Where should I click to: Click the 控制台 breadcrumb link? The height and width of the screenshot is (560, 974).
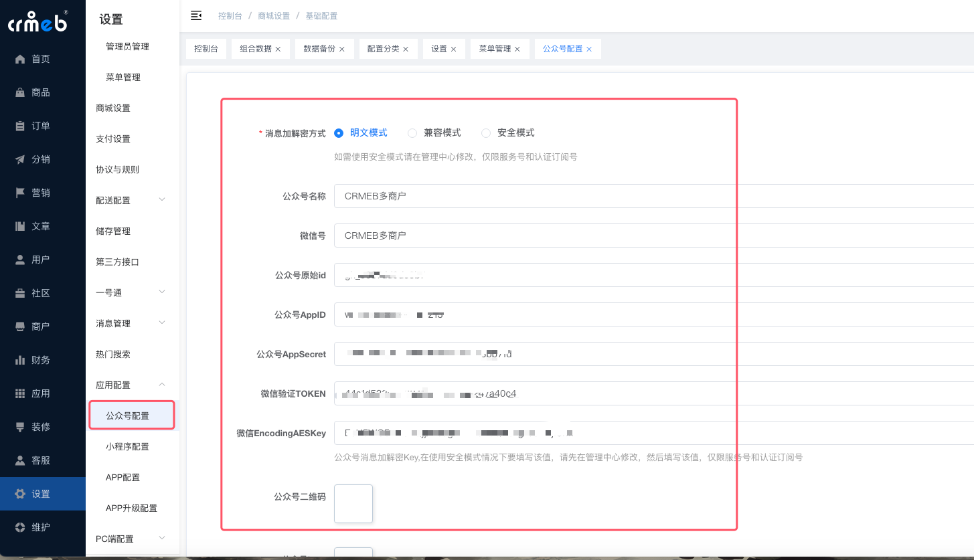230,15
